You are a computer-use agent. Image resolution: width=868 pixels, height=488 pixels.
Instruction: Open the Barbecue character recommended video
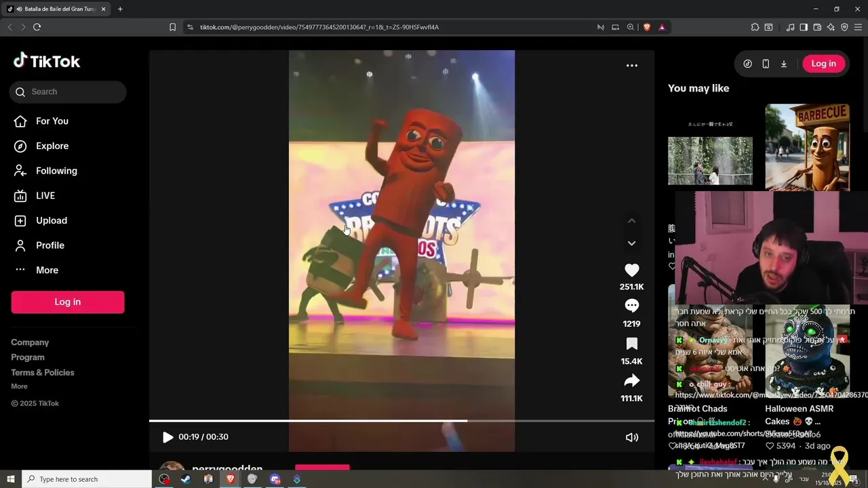807,147
